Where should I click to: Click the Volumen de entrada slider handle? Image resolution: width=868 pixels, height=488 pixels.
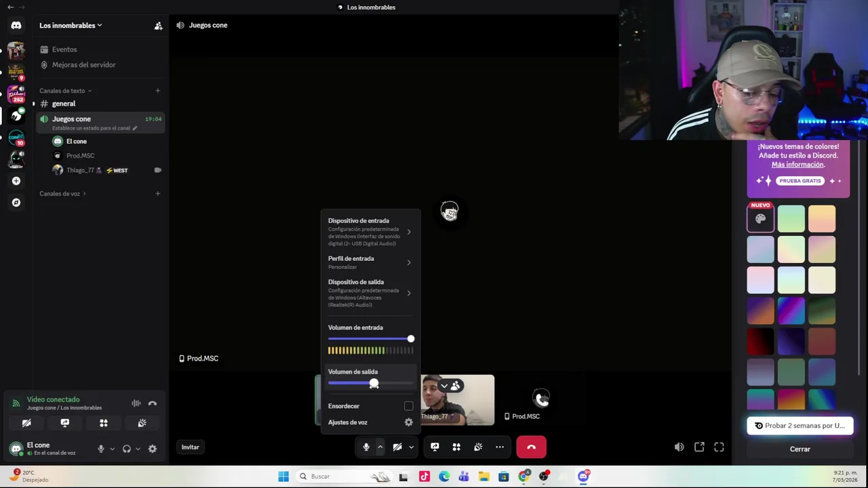coord(411,339)
